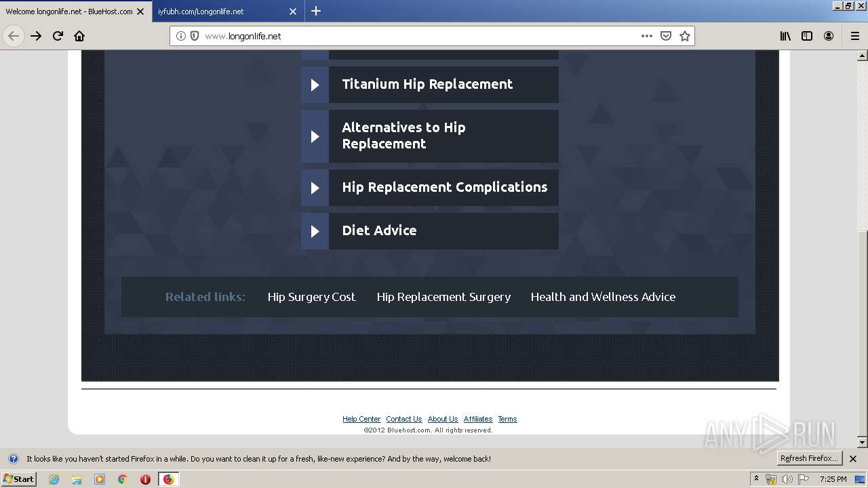Open a new tab with plus button
868x488 pixels.
pyautogui.click(x=316, y=11)
